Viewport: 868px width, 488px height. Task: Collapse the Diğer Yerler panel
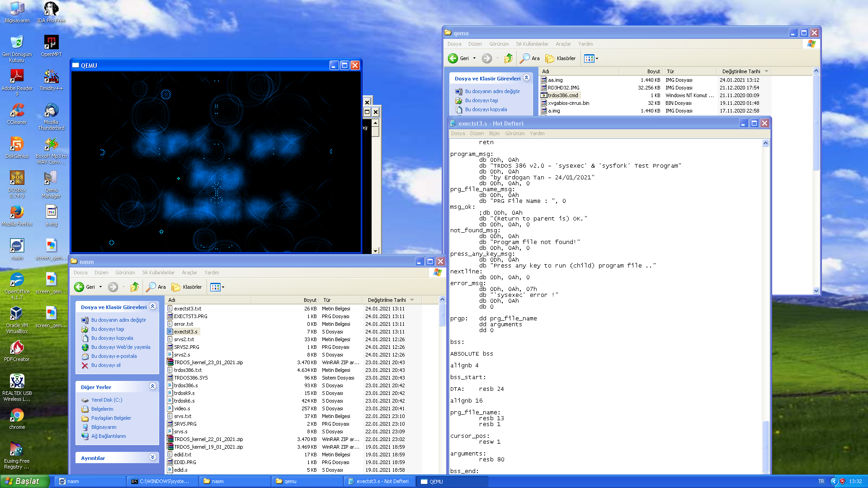152,386
